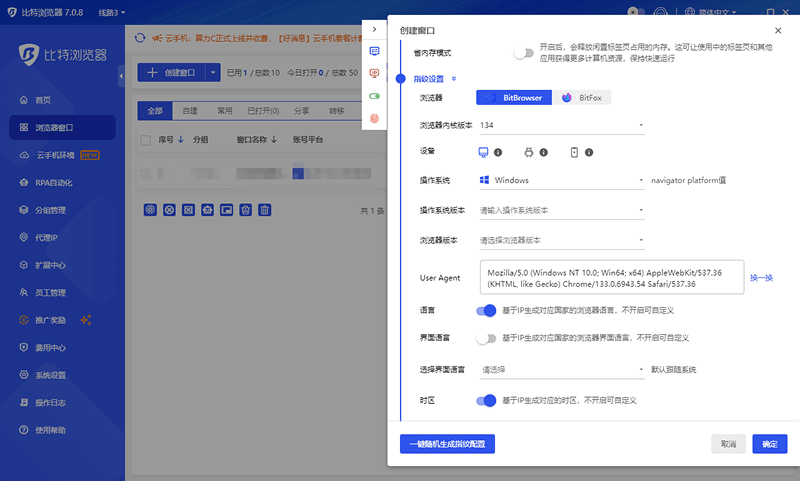Open the 操作系统 Windows dropdown
This screenshot has height=481, width=800.
[x=560, y=181]
